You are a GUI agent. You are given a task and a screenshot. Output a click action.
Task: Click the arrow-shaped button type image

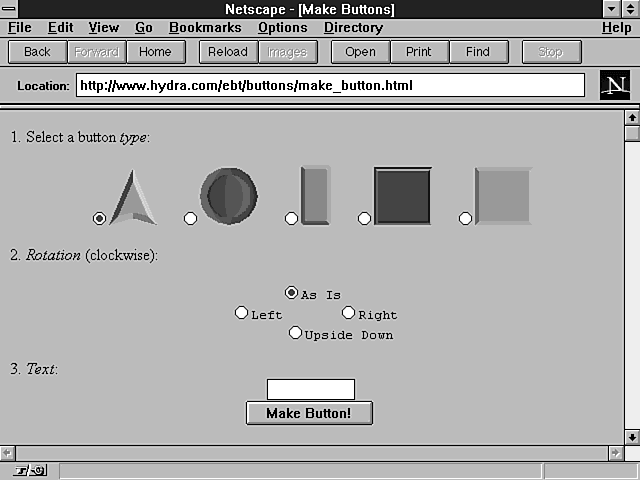pyautogui.click(x=133, y=196)
